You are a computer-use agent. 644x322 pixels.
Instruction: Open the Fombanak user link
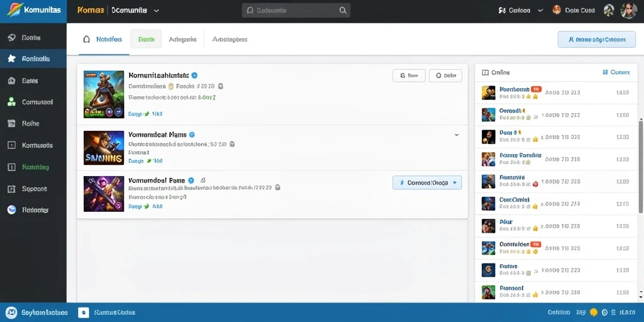(x=514, y=89)
